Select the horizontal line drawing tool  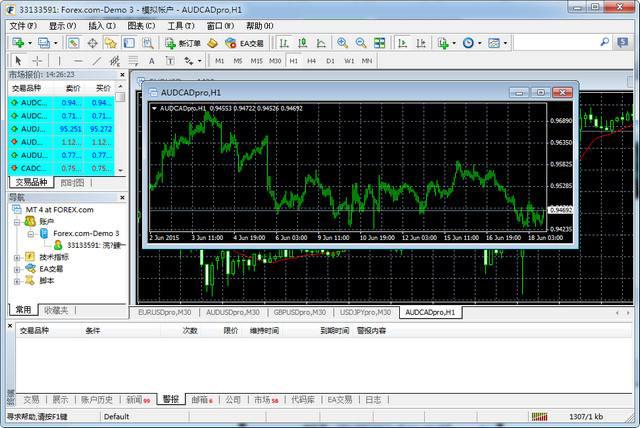coord(78,61)
